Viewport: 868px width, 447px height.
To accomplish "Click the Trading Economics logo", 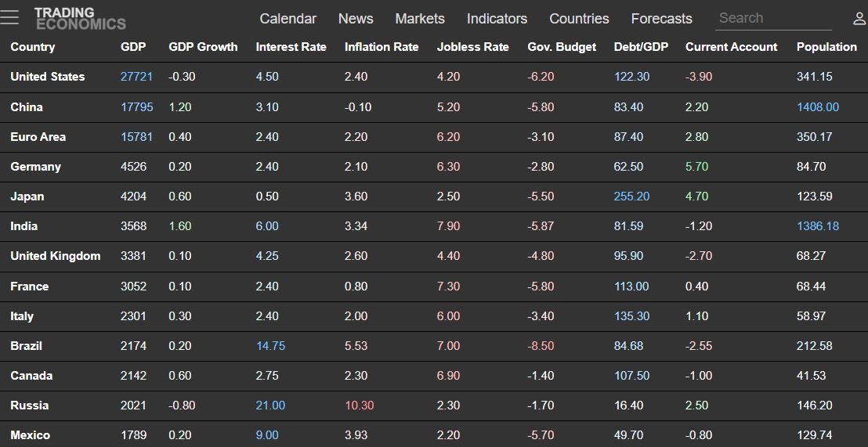I will coord(80,18).
